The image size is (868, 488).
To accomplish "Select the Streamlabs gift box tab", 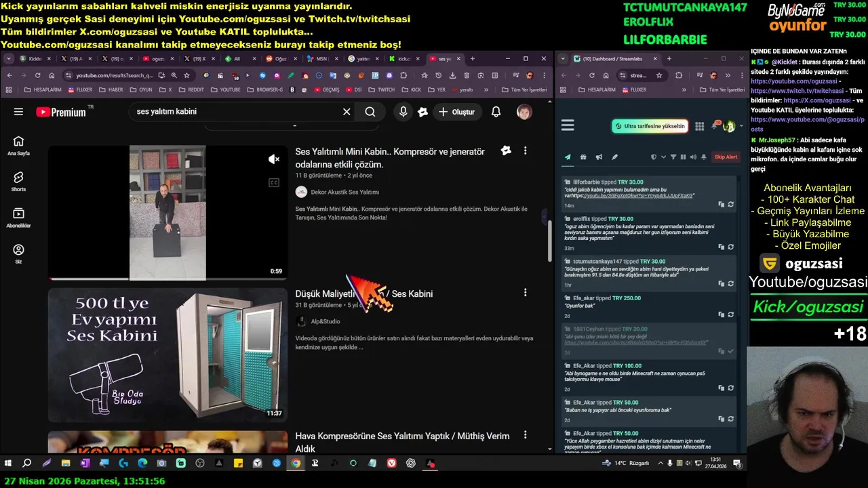I will click(x=583, y=157).
